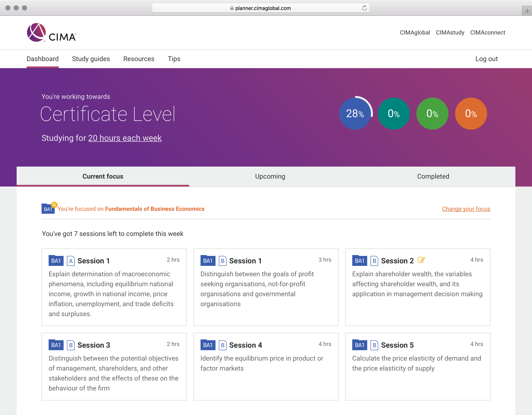Viewport: 532px width, 415px height.
Task: Visit the CIMAconnect link
Action: tap(487, 33)
